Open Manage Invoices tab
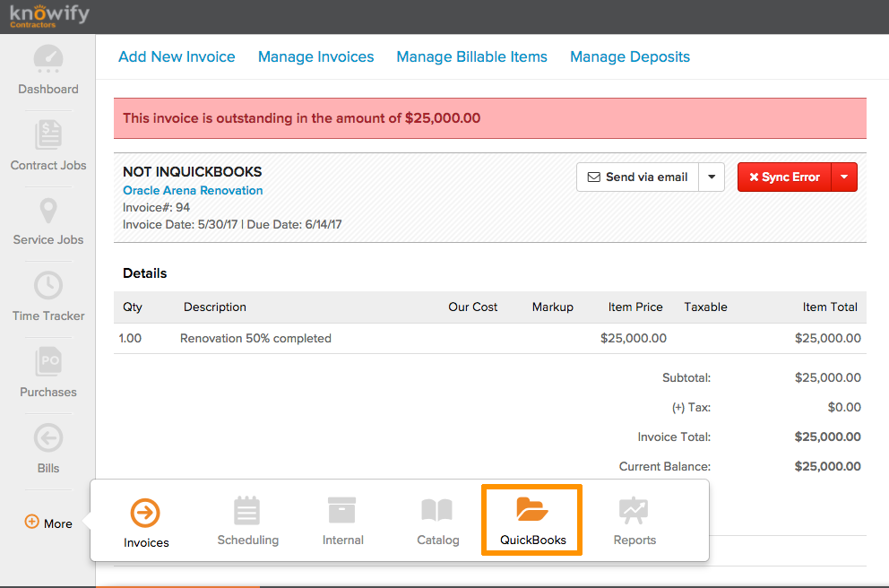Screen dimensions: 889x588 [x=315, y=56]
